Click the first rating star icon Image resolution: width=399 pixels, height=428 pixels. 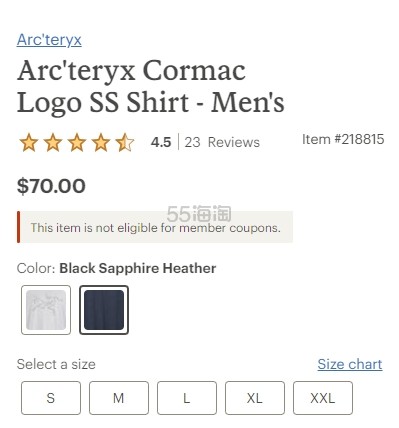pos(29,143)
